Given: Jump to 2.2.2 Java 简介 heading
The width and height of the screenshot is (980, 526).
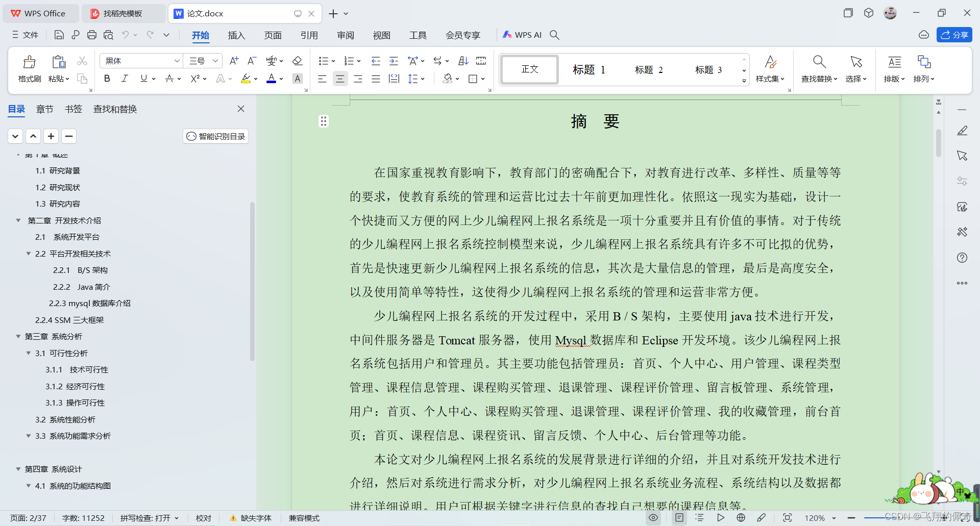Looking at the screenshot, I should (82, 287).
